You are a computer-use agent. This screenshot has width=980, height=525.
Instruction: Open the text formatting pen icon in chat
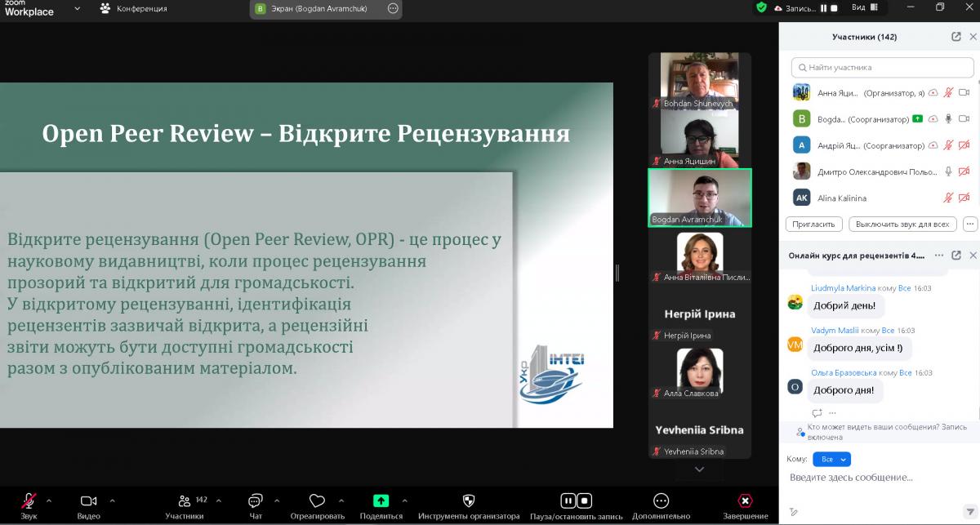click(793, 512)
